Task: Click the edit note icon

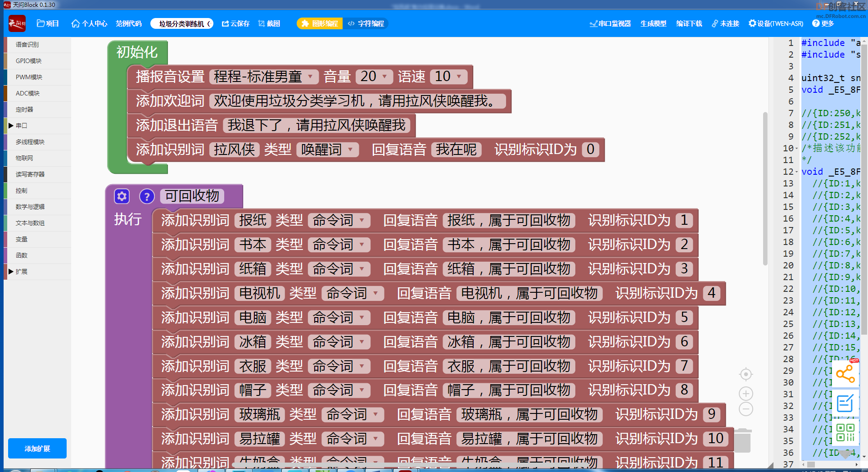Action: point(845,403)
